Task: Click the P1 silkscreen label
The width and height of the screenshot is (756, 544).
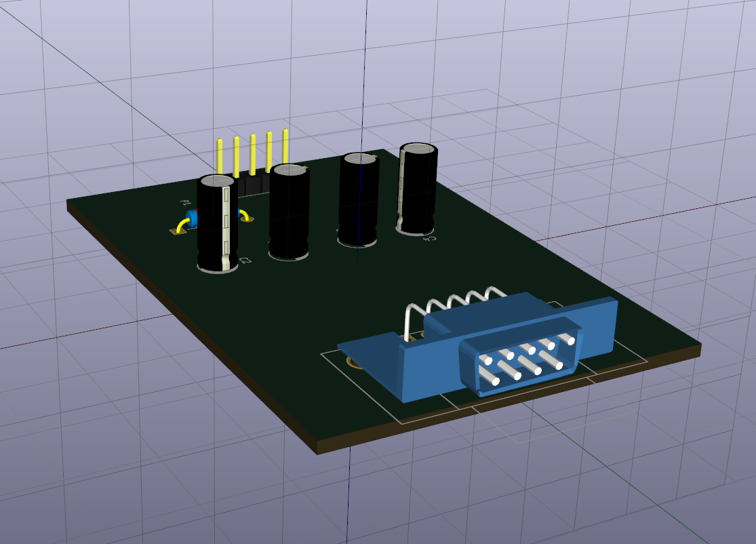Action: coord(186,202)
